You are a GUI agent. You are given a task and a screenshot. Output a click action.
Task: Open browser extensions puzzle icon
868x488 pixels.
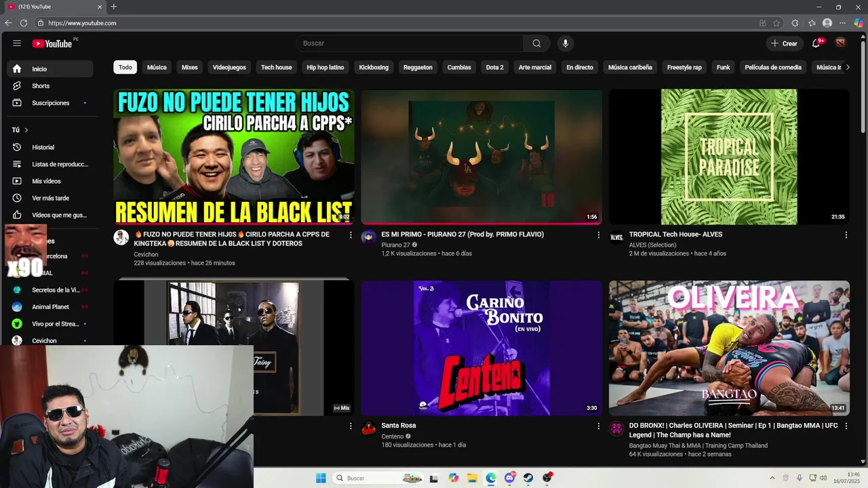(795, 23)
